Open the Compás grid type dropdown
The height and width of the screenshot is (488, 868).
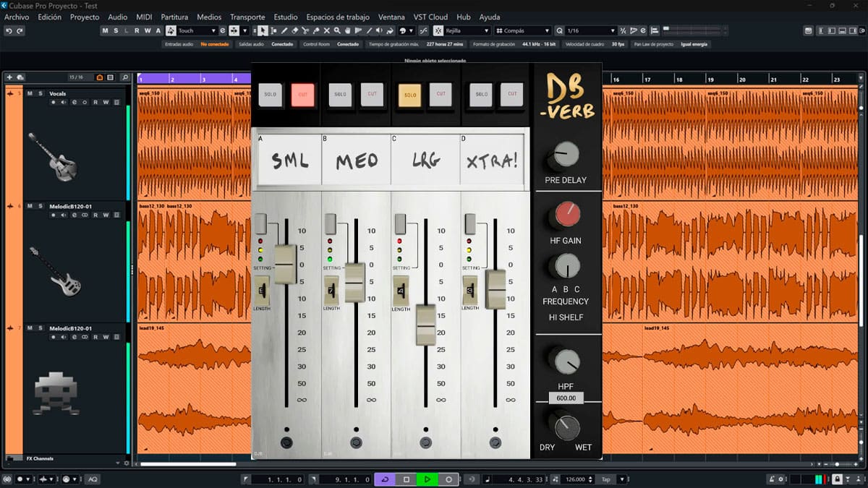click(523, 31)
